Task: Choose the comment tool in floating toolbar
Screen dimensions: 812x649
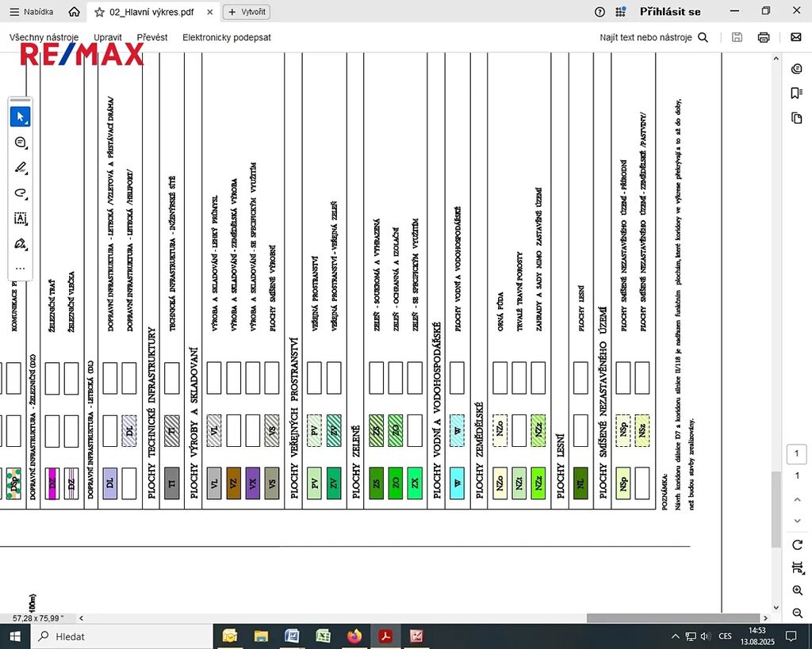Action: pos(21,142)
